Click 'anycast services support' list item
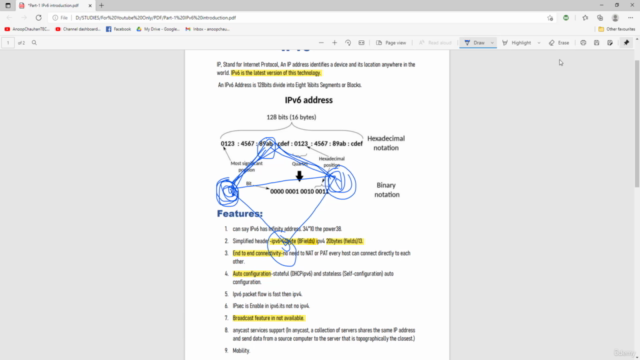This screenshot has height=360, width=640. (324, 334)
